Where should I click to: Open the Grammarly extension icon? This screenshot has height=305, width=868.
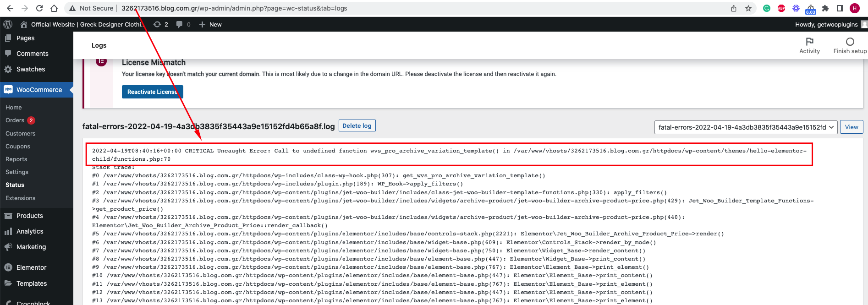(x=767, y=8)
